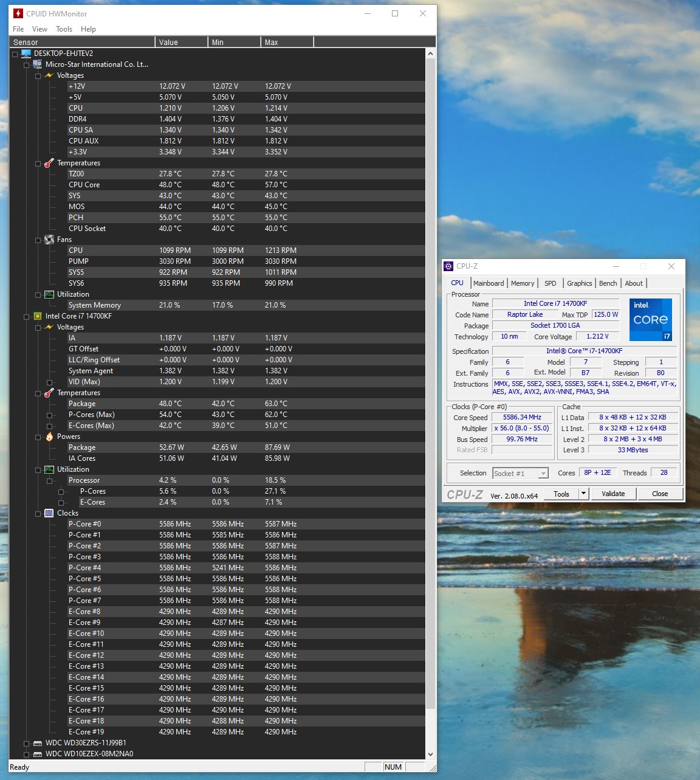The height and width of the screenshot is (780, 700).
Task: Collapse the Clocks group
Action: tap(38, 514)
